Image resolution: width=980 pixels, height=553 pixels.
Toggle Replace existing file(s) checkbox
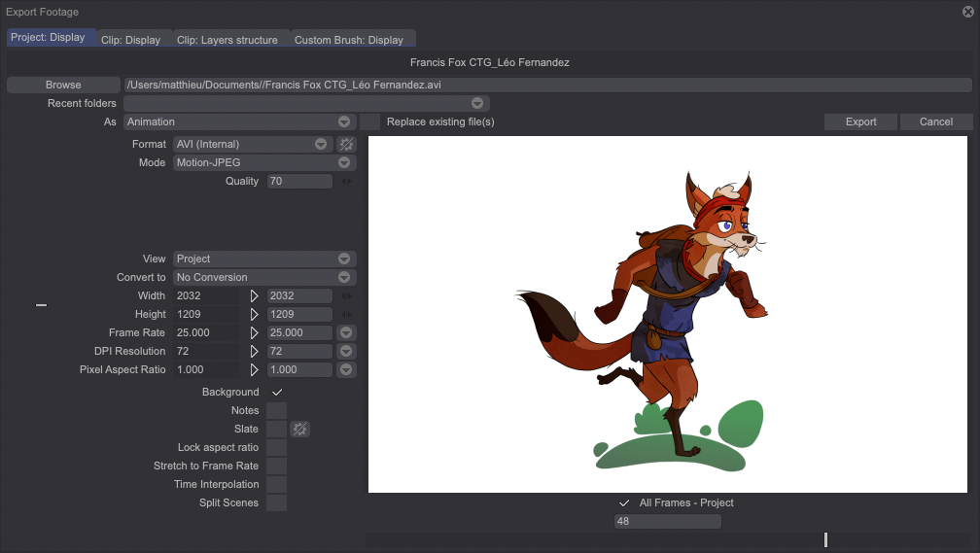[370, 121]
